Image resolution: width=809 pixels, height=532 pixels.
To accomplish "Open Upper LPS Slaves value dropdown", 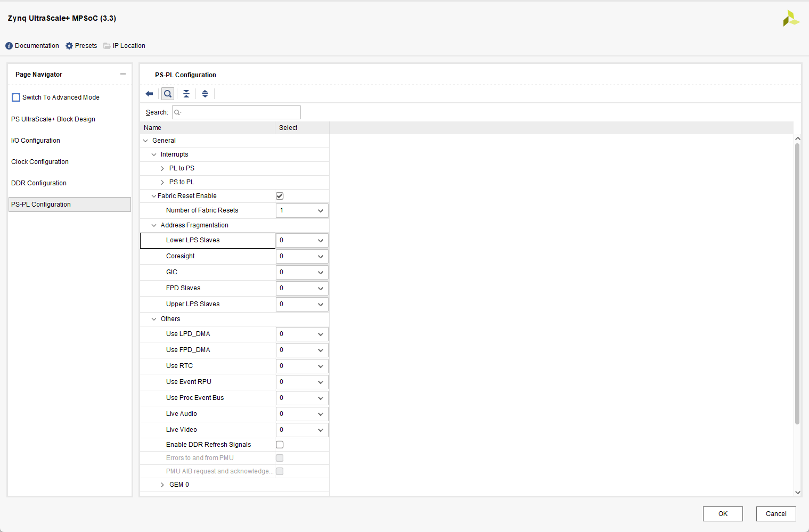I will (302, 304).
